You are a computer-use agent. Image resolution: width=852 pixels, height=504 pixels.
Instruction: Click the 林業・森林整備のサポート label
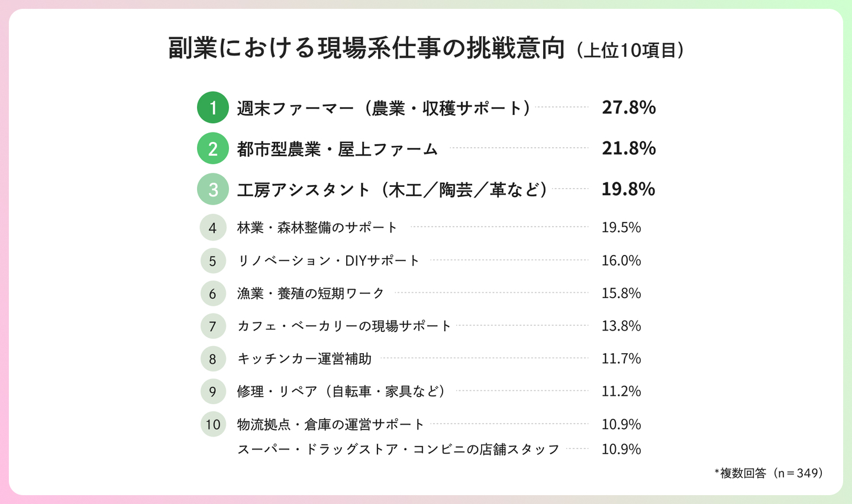point(317,228)
